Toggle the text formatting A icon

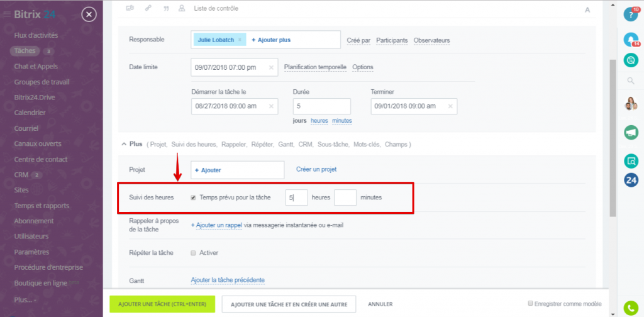pyautogui.click(x=587, y=10)
